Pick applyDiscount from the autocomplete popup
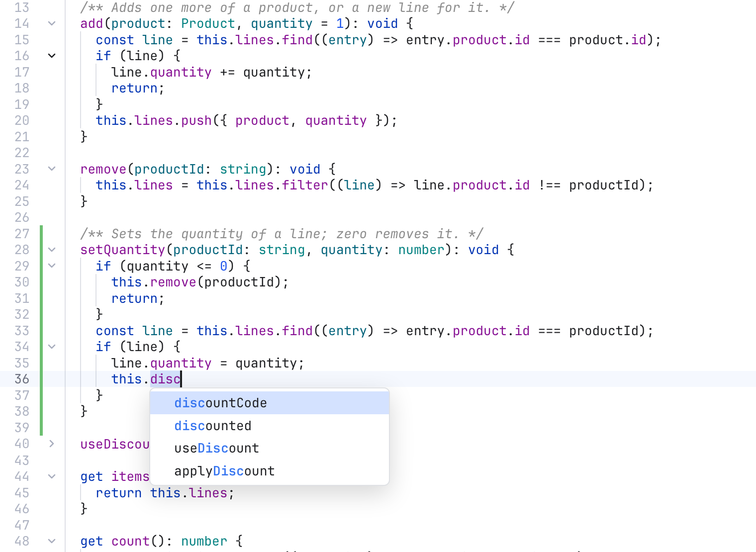 [270, 471]
